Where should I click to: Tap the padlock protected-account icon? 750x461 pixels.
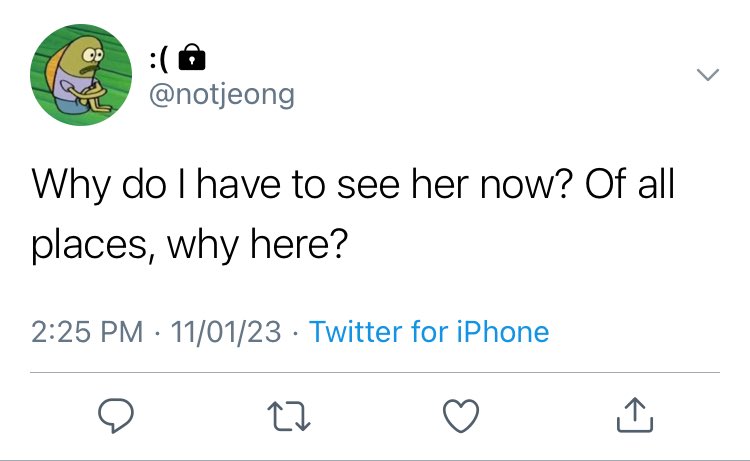pyautogui.click(x=192, y=57)
